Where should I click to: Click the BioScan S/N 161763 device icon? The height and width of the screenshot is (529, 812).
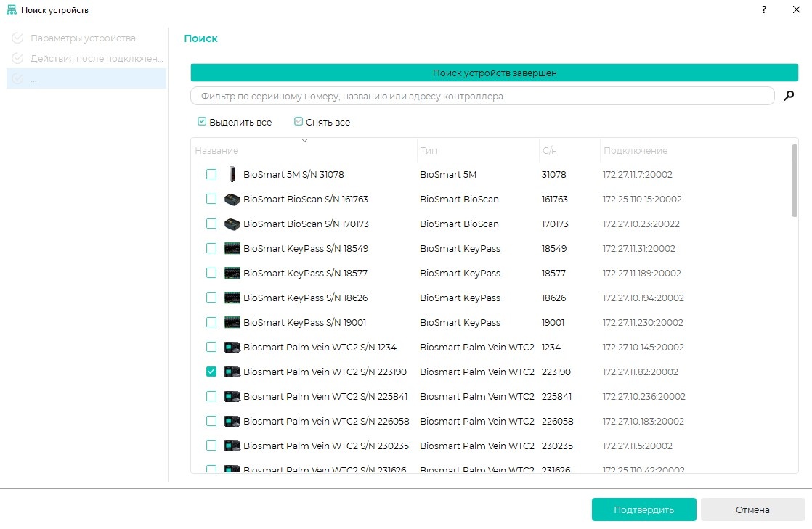pos(232,200)
